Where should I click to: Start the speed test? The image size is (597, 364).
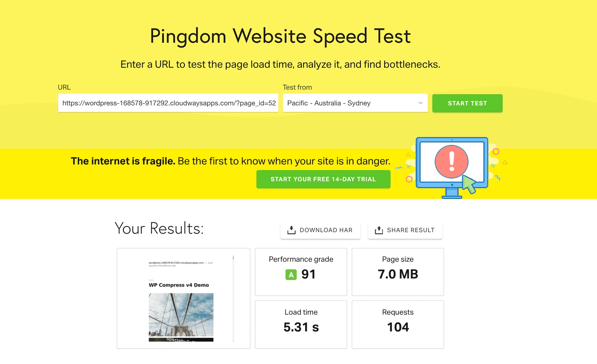pyautogui.click(x=467, y=103)
